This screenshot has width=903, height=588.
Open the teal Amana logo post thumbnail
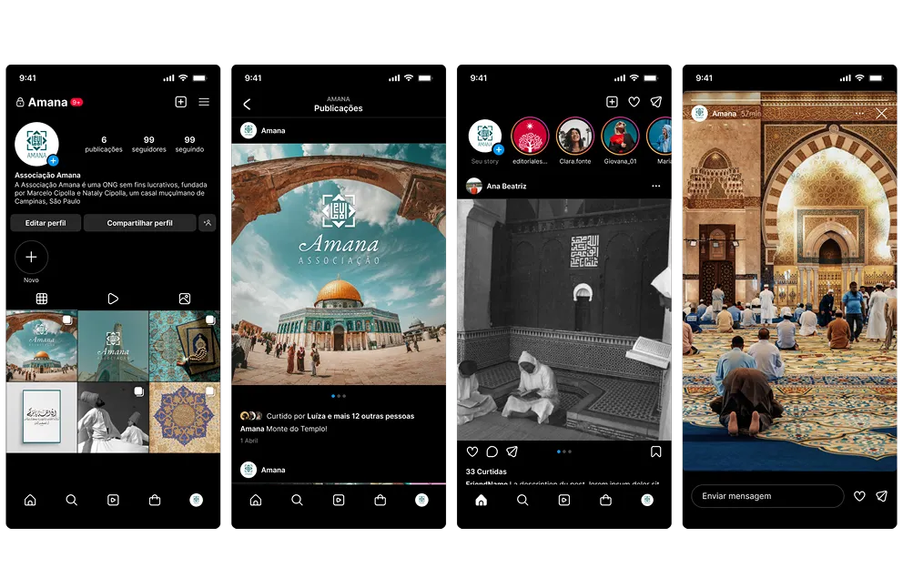tap(113, 346)
